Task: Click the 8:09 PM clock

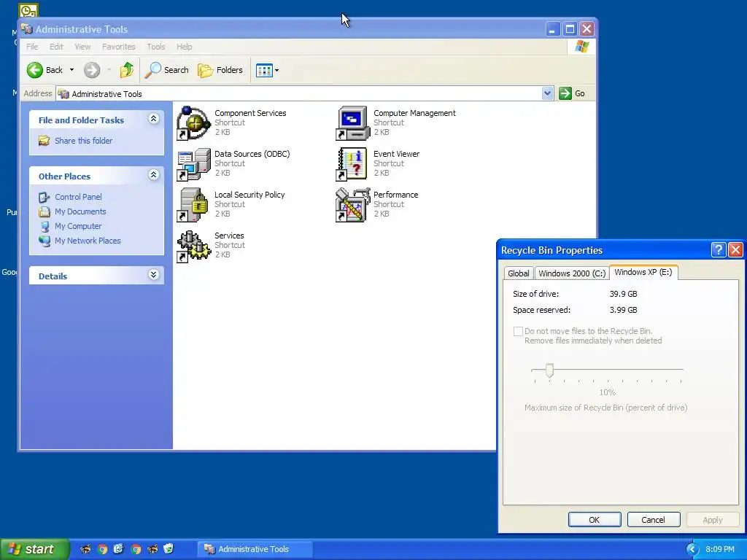Action: [720, 549]
